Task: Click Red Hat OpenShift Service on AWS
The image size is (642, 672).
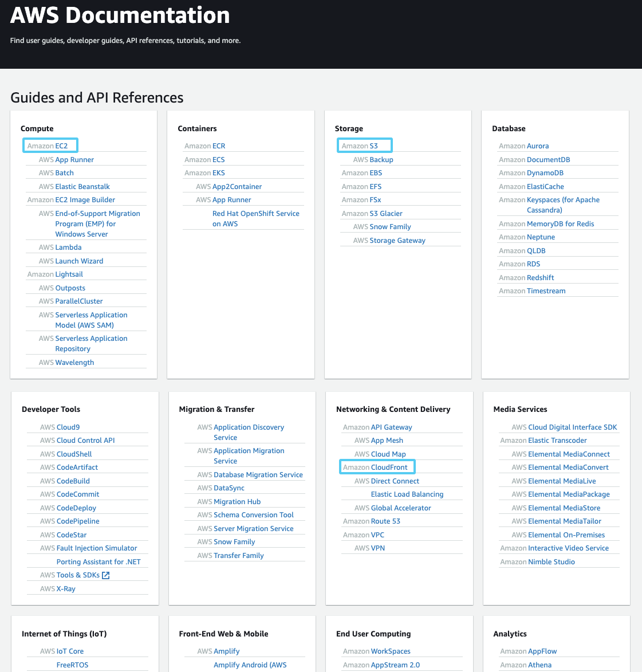Action: [256, 219]
